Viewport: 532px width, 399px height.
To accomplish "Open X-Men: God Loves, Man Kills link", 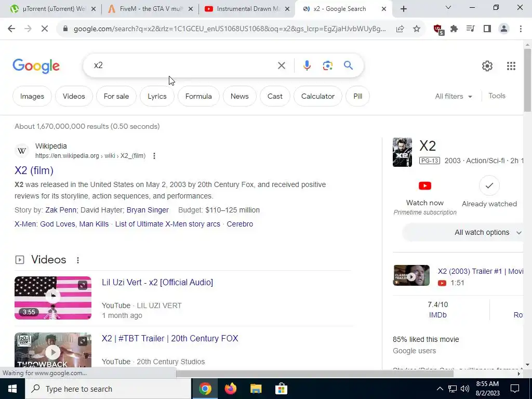I will (x=61, y=224).
